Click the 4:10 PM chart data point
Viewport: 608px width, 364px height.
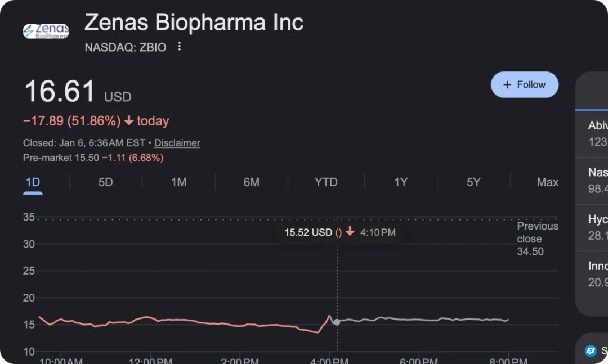[x=337, y=322]
